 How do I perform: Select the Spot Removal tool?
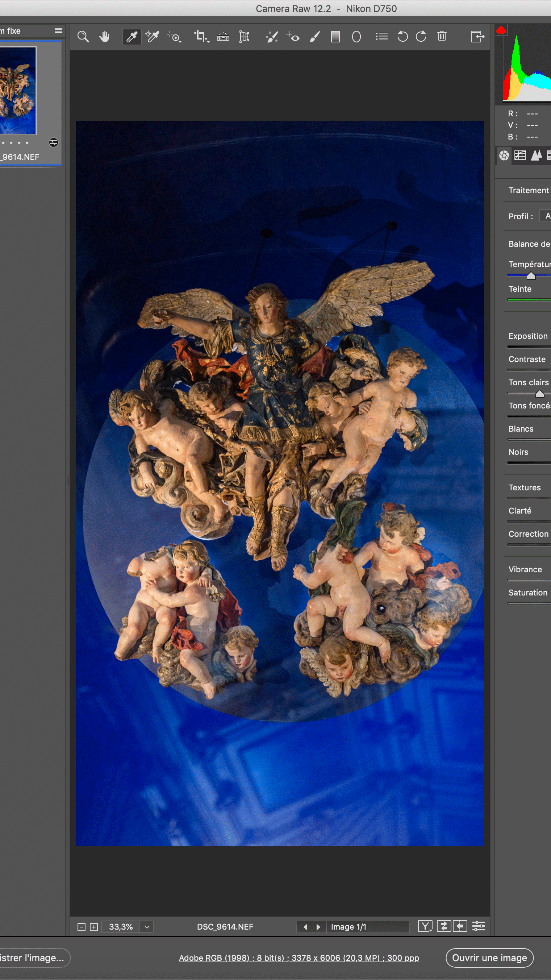[x=272, y=37]
